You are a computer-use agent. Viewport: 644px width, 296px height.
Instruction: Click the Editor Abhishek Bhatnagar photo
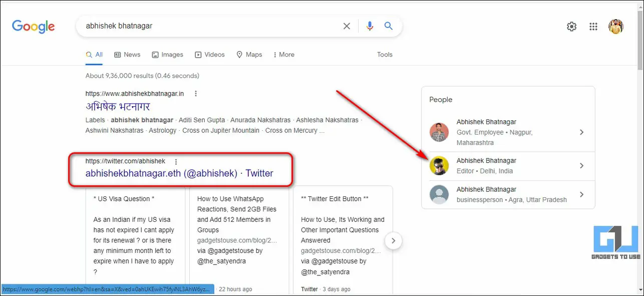click(x=439, y=166)
